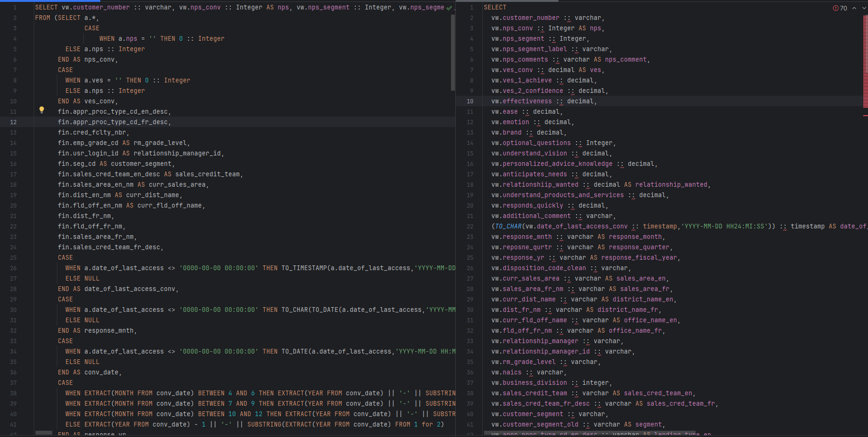The height and width of the screenshot is (437, 868).
Task: Click the TO_CHAR function on right line 22
Action: (x=508, y=227)
